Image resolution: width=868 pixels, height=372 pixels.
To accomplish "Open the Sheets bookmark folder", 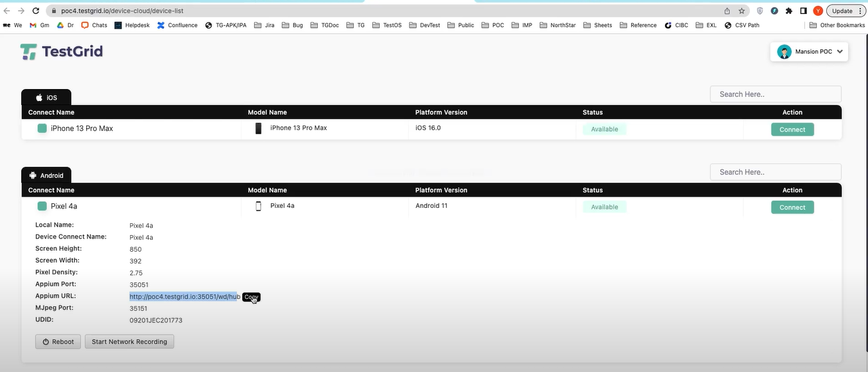I will (x=598, y=25).
